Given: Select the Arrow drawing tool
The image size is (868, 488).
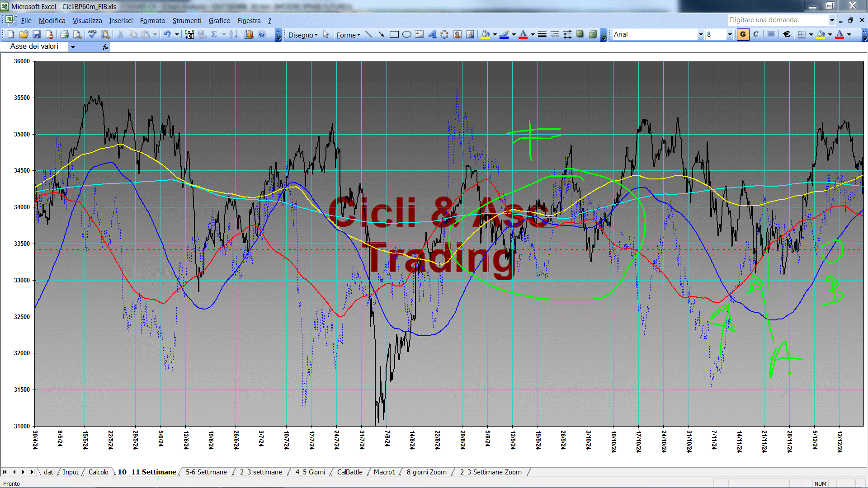Looking at the screenshot, I should pos(381,34).
